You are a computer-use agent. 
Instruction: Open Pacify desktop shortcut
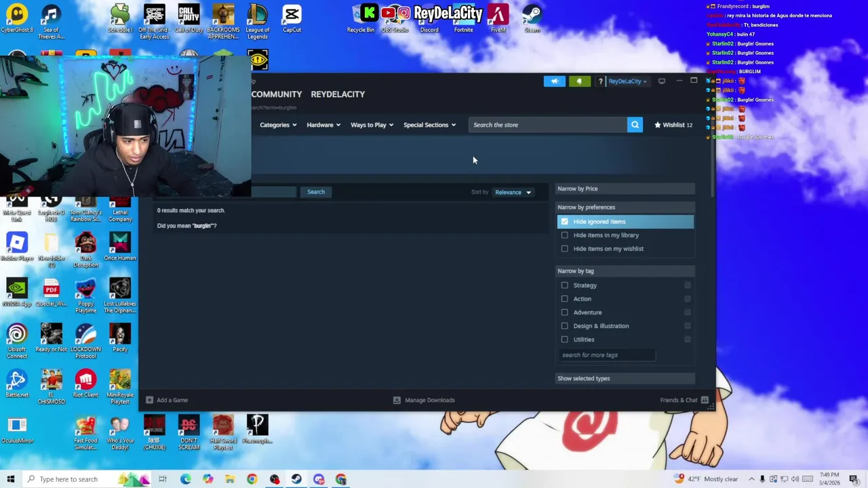pos(120,338)
